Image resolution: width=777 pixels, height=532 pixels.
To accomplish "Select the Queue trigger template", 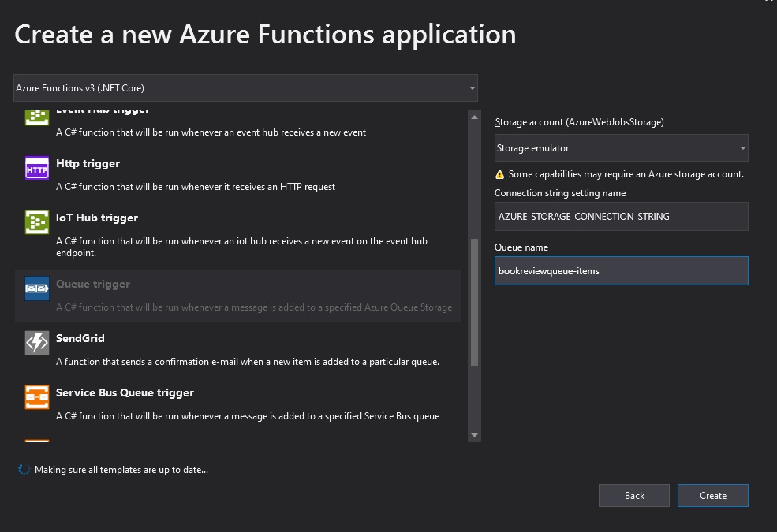I will click(x=238, y=296).
